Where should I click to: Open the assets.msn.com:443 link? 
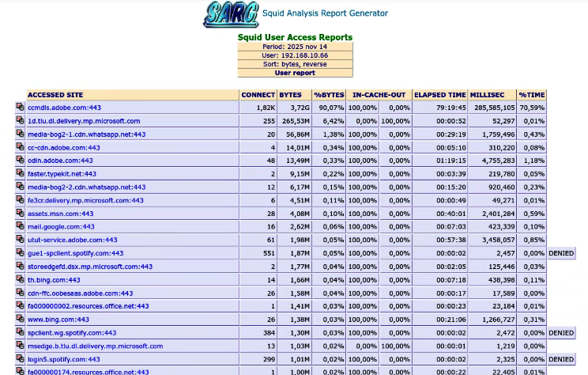(x=60, y=214)
